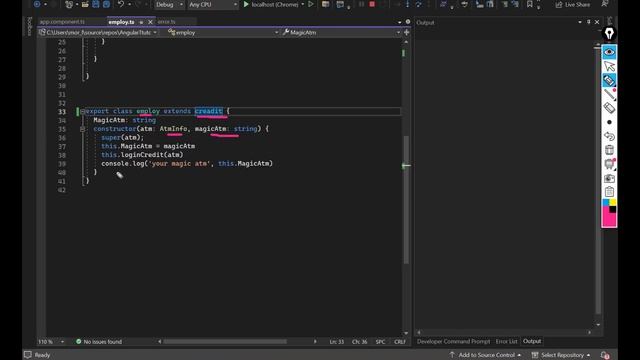This screenshot has width=640, height=360.
Task: Click Select Repository button
Action: pyautogui.click(x=561, y=355)
